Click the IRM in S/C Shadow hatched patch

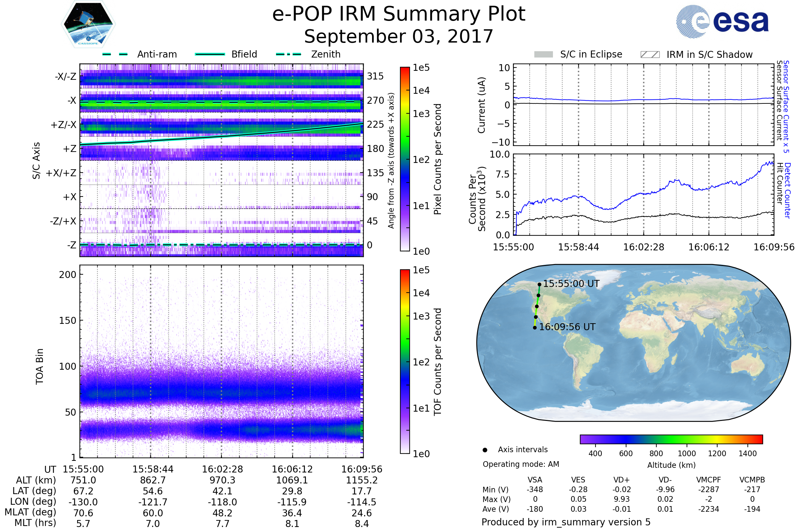650,55
